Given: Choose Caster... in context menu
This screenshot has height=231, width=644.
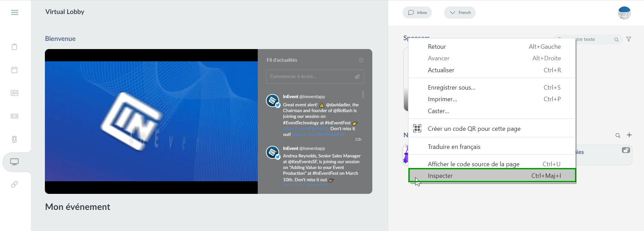Looking at the screenshot, I should pyautogui.click(x=492, y=111).
